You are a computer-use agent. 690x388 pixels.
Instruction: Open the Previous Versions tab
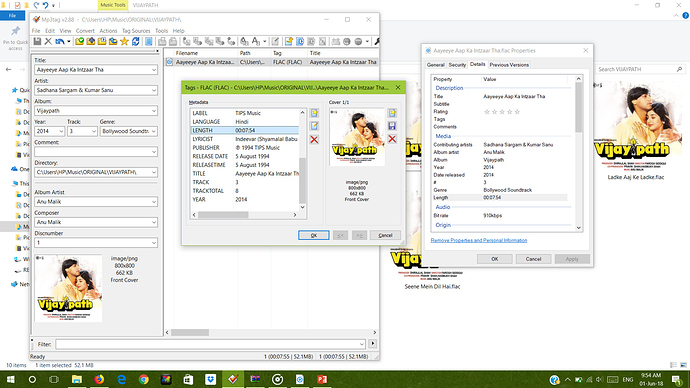(509, 65)
